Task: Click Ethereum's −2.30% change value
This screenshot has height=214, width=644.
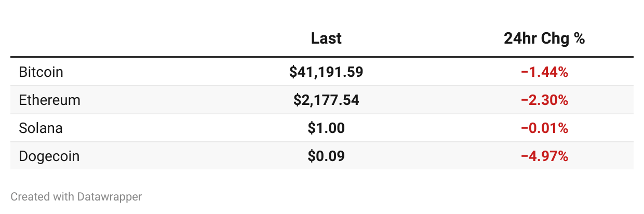Action: click(x=544, y=100)
